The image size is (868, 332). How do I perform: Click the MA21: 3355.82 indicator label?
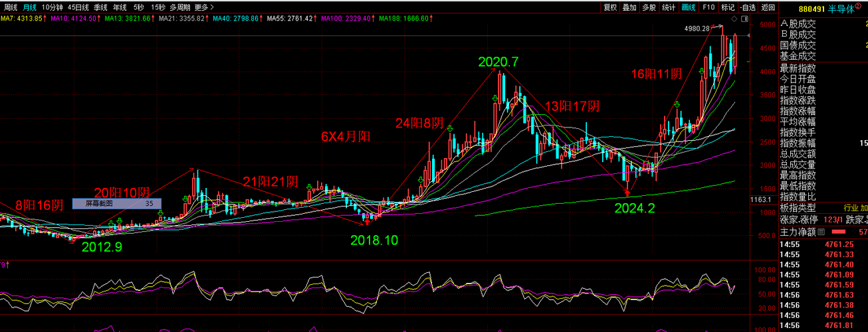click(x=185, y=19)
